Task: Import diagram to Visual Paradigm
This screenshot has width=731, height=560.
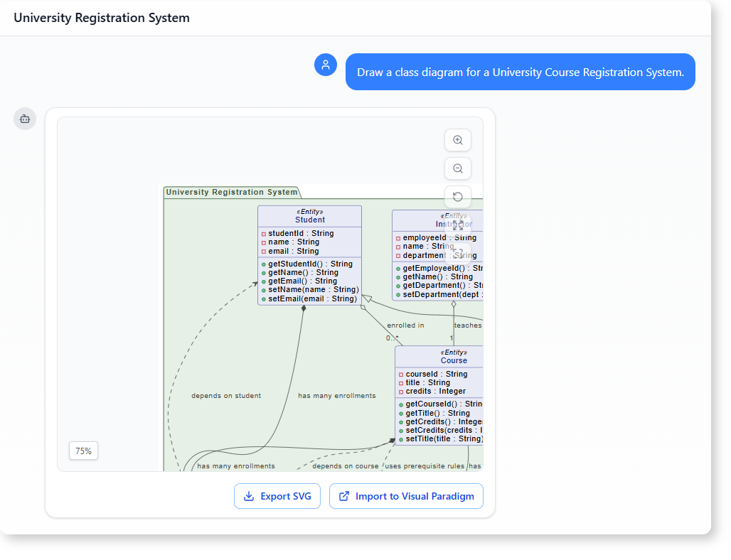Action: [406, 496]
